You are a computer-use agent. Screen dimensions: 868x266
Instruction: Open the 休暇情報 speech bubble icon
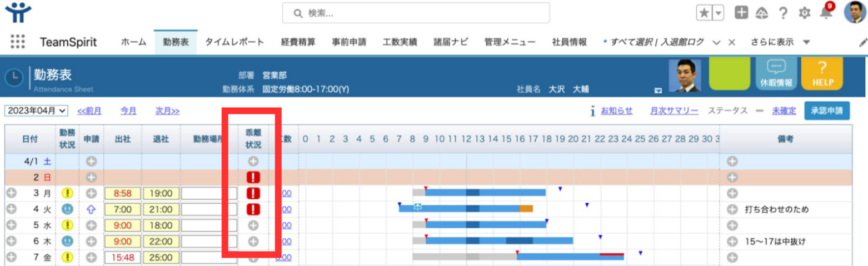point(774,68)
